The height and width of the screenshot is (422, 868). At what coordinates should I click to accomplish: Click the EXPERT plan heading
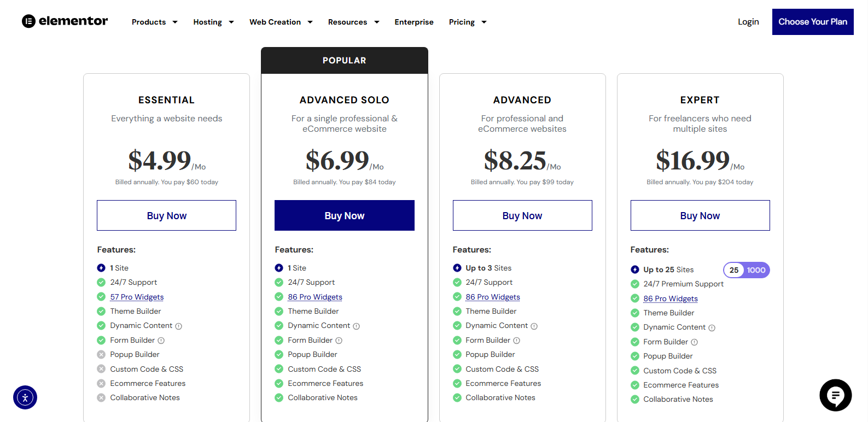click(700, 100)
